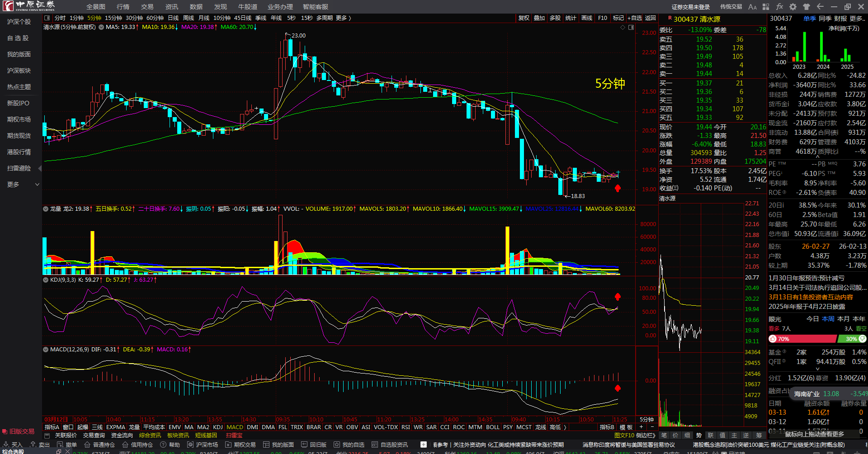Screen dimensions: 868x454
Task: Open 普通持仓 holdings
Action: pos(99,445)
